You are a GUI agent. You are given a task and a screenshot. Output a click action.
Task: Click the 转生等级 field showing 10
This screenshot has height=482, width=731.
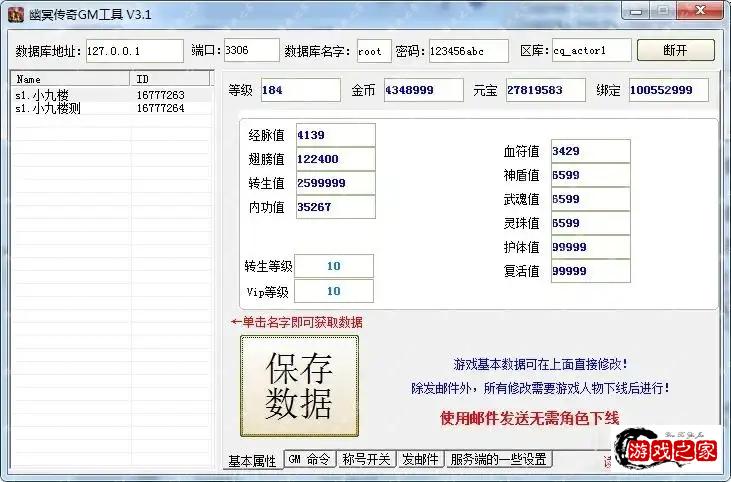pyautogui.click(x=334, y=266)
